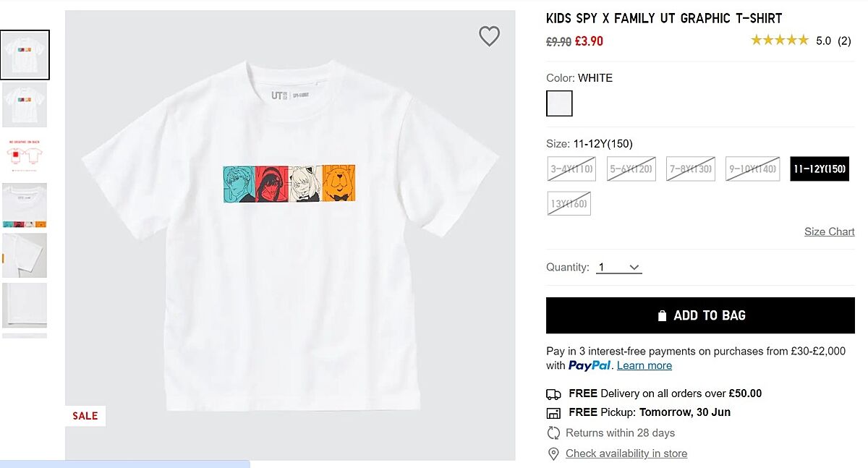Click the heart wishlist icon

click(x=490, y=36)
